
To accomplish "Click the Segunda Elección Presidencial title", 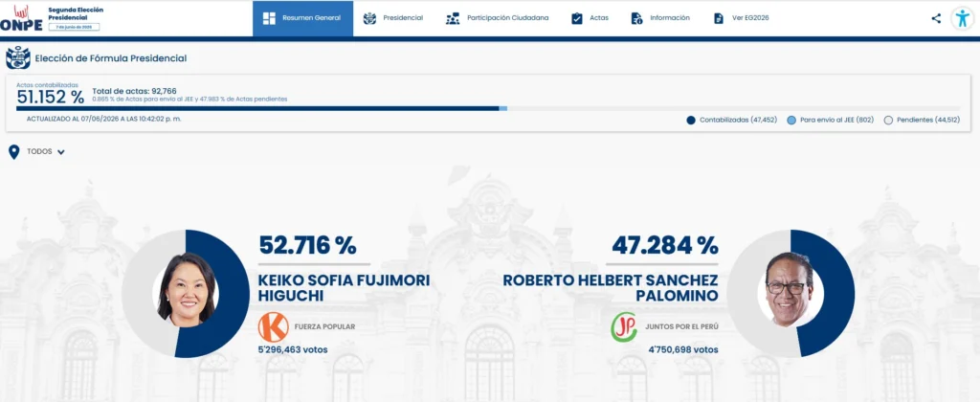I will point(76,13).
